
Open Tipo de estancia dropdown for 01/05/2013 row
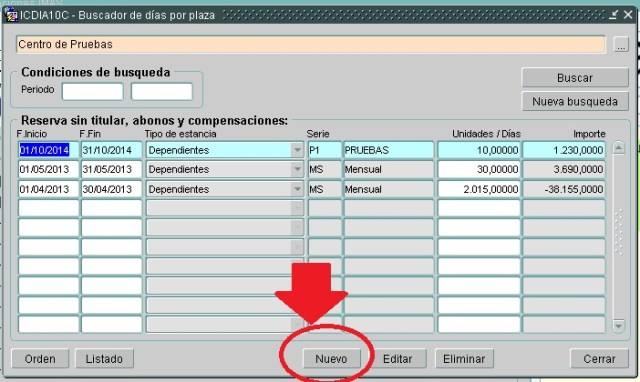tap(298, 169)
